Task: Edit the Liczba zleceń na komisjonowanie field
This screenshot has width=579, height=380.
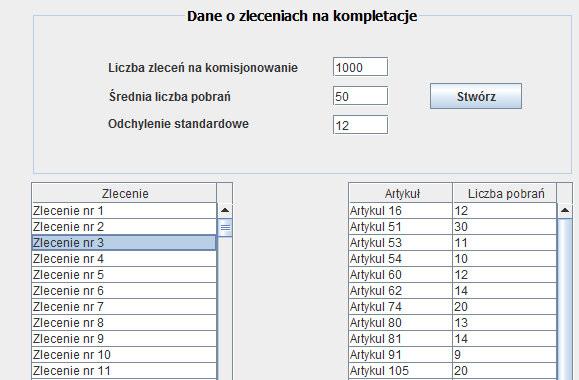Action: click(360, 67)
